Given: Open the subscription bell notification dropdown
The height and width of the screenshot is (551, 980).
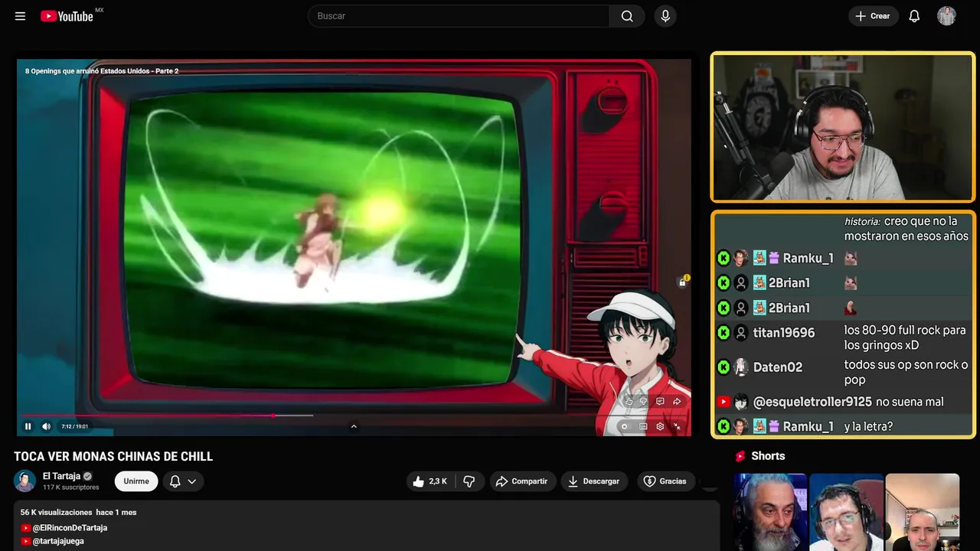Looking at the screenshot, I should (x=183, y=481).
